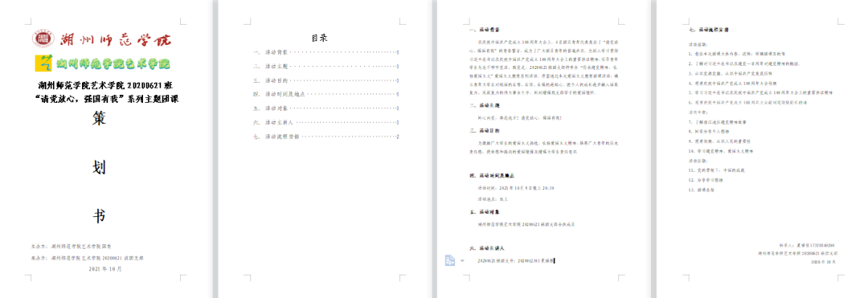Click the cover date 2021年10月
Image resolution: width=868 pixels, height=298 pixels.
click(105, 269)
